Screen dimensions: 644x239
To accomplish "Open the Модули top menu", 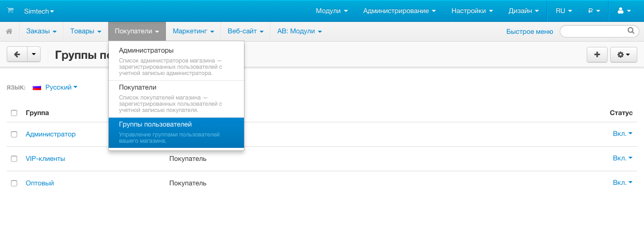I will [332, 10].
